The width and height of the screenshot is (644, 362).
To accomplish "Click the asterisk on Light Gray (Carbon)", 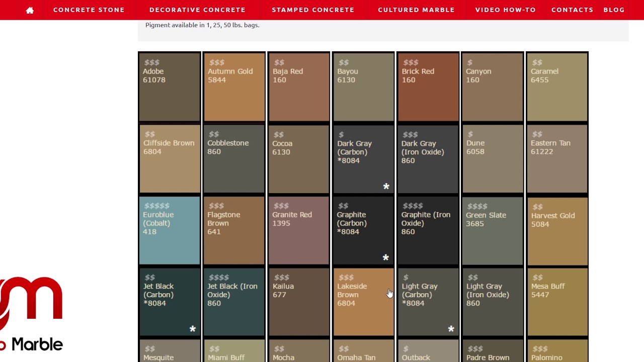I will [x=451, y=329].
